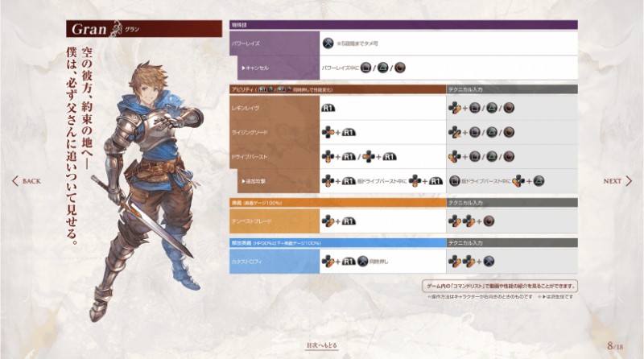Click the d-pad motion icon in ドライブバースト technical input
This screenshot has width=644, height=359.
455,156
